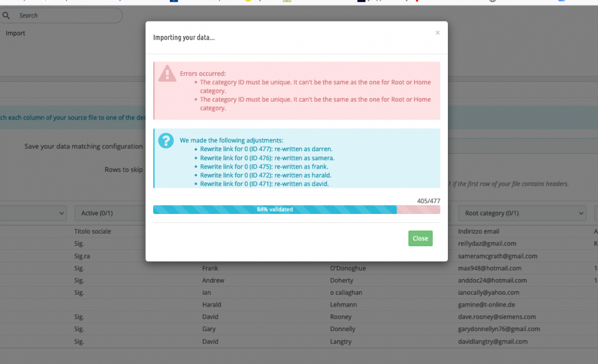Image resolution: width=598 pixels, height=364 pixels.
Task: Click rewrite link line for ID 477
Action: click(266, 149)
